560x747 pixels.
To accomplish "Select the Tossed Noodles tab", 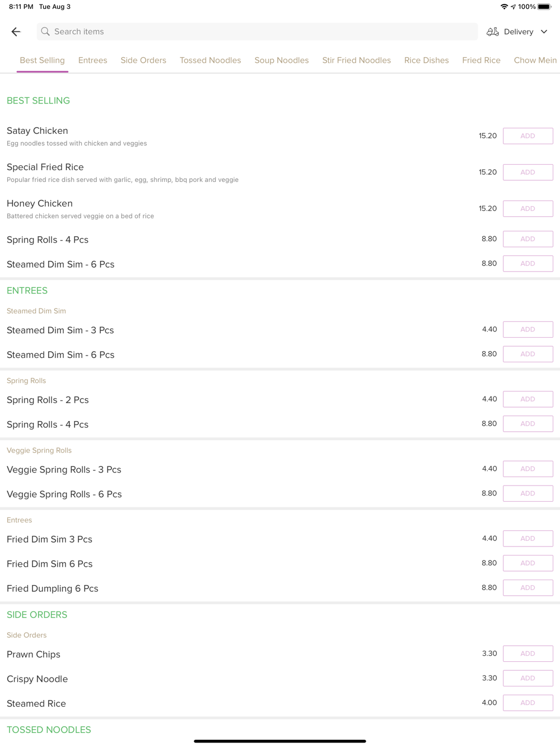I will coord(210,60).
